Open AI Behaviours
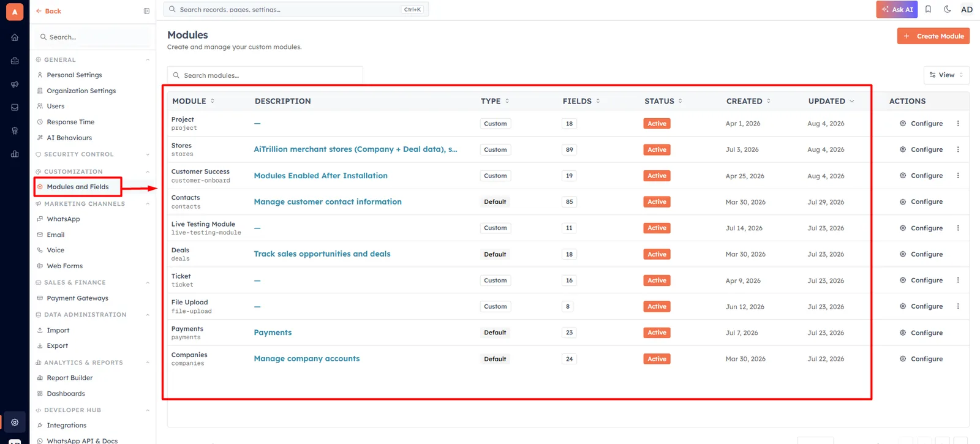The width and height of the screenshot is (980, 444). (69, 138)
